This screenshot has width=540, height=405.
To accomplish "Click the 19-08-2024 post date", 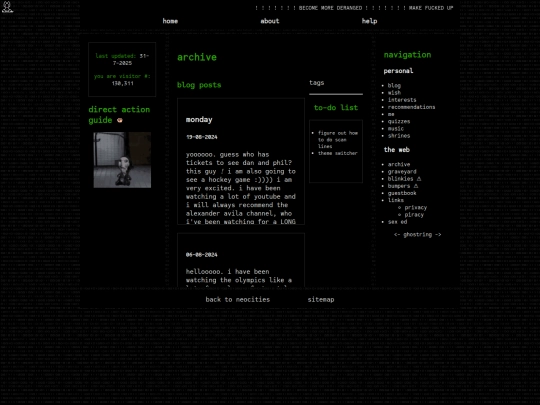I will [201, 137].
